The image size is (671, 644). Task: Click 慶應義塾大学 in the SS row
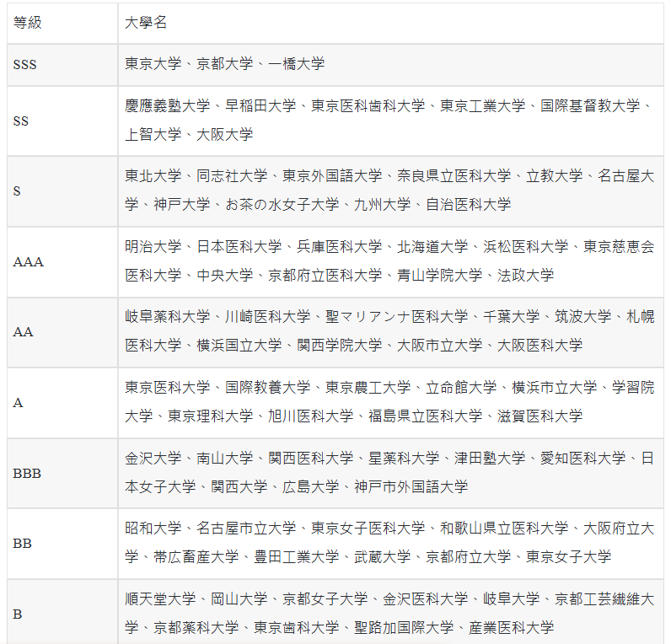pyautogui.click(x=167, y=105)
